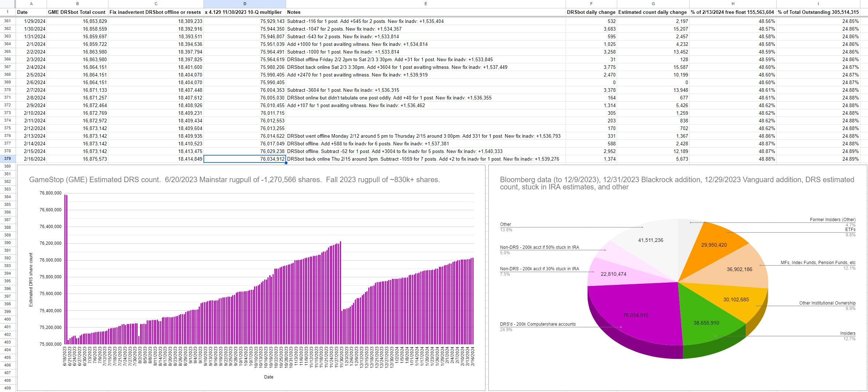This screenshot has width=868, height=392.
Task: Select row 379 header
Action: 7,159
